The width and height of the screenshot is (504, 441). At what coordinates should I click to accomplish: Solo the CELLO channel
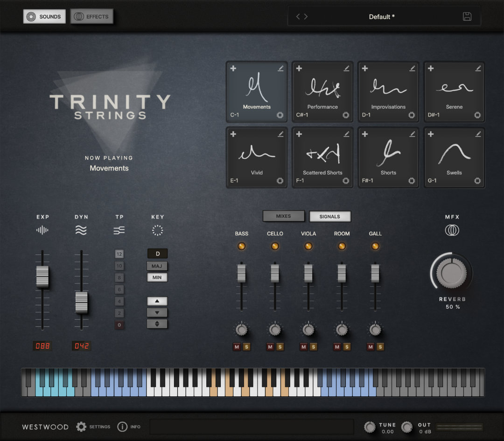(x=280, y=347)
